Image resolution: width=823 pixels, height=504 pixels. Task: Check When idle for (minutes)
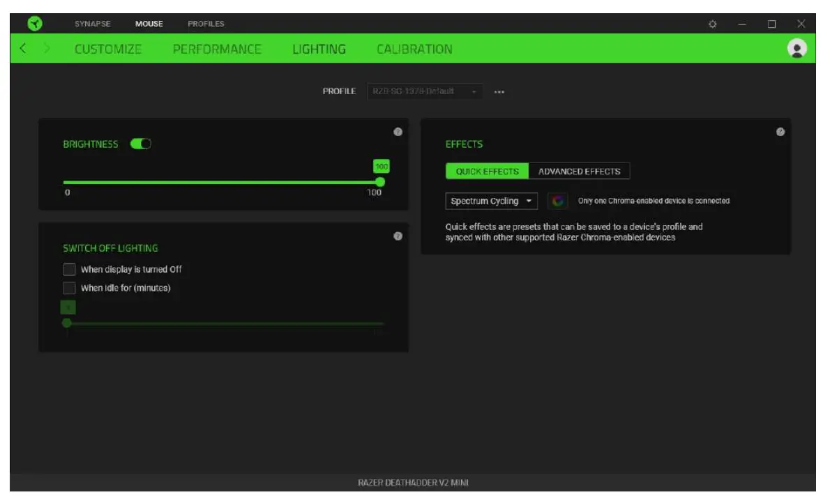69,288
